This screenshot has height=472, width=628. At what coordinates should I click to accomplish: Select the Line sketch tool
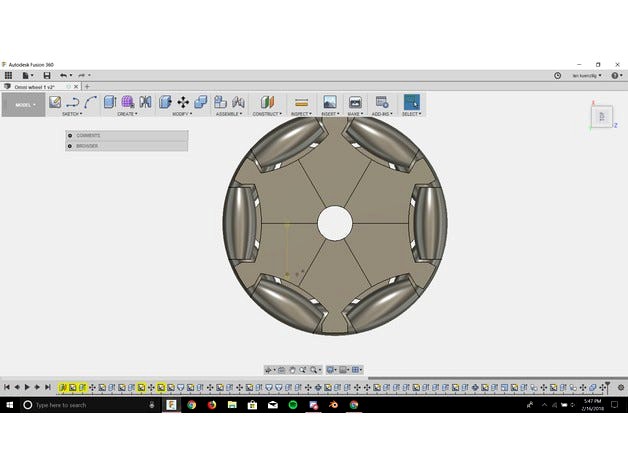pos(72,102)
